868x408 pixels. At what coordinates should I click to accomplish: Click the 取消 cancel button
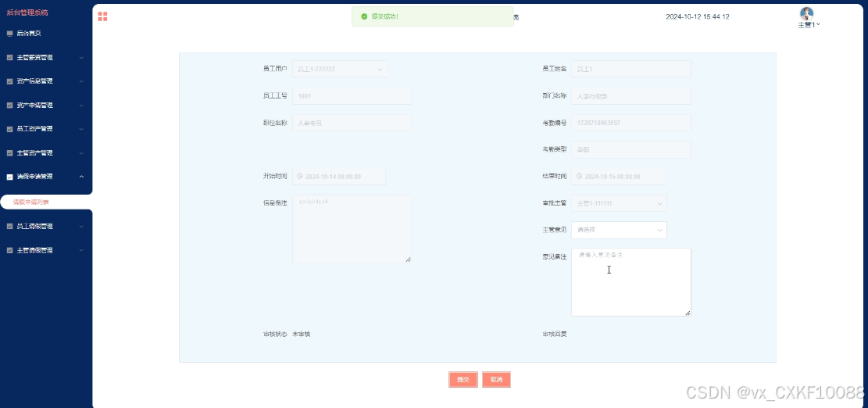(x=496, y=380)
